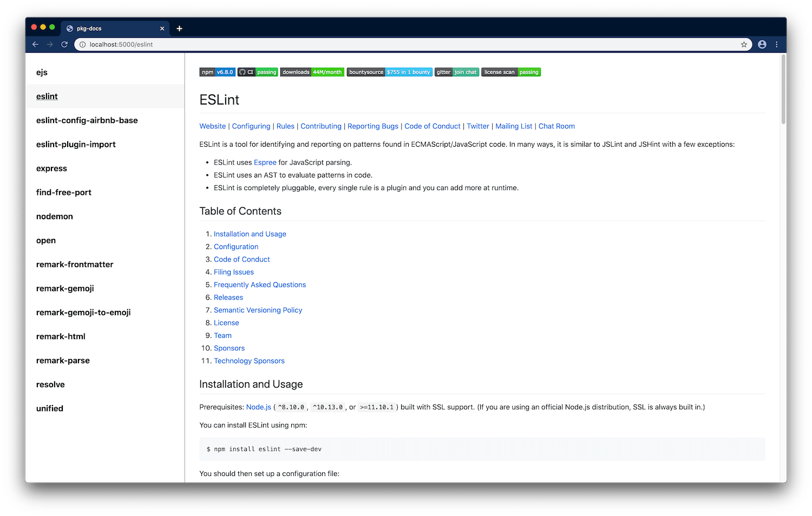
Task: Follow the Twitter link
Action: [x=478, y=126]
